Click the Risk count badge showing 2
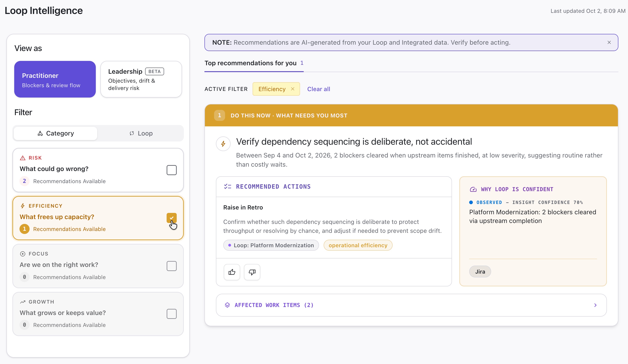Viewport: 628px width, 364px height. [x=25, y=181]
